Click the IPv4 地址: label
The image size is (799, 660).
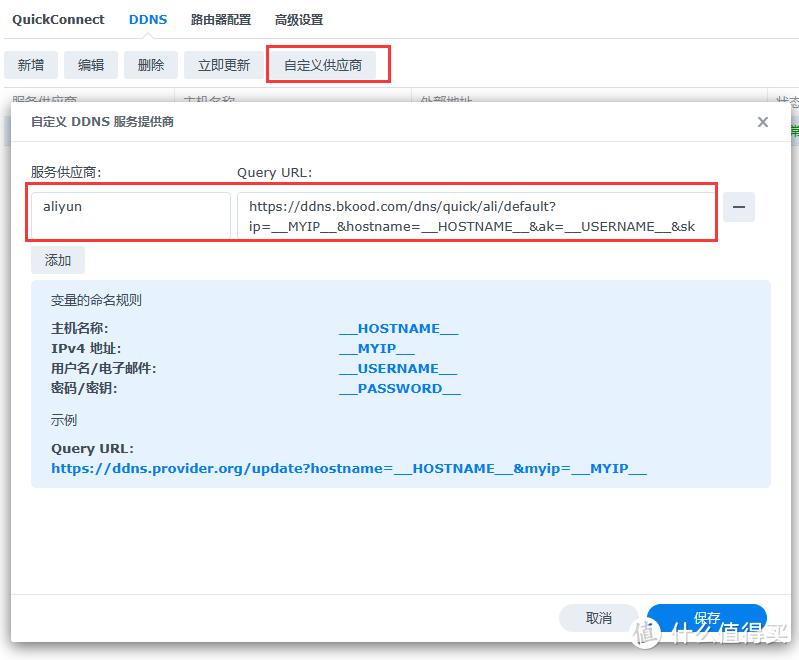(86, 349)
